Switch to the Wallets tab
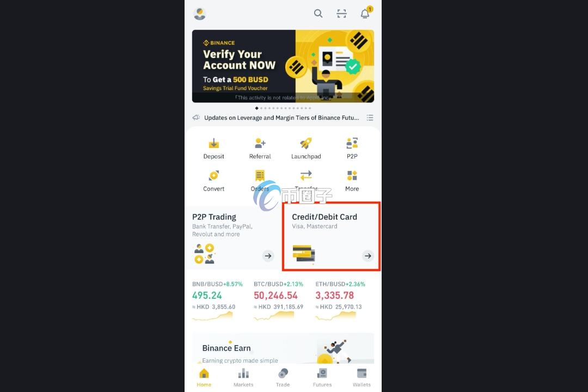This screenshot has height=392, width=588. pyautogui.click(x=362, y=377)
